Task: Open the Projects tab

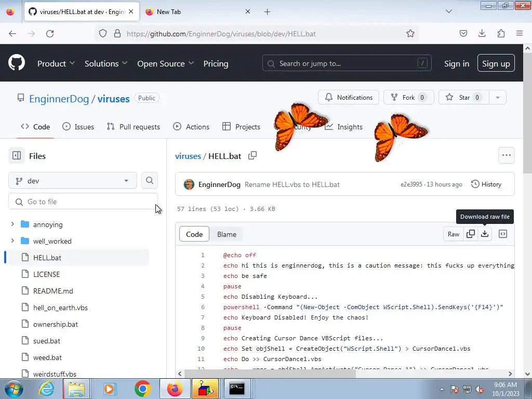Action: (241, 127)
